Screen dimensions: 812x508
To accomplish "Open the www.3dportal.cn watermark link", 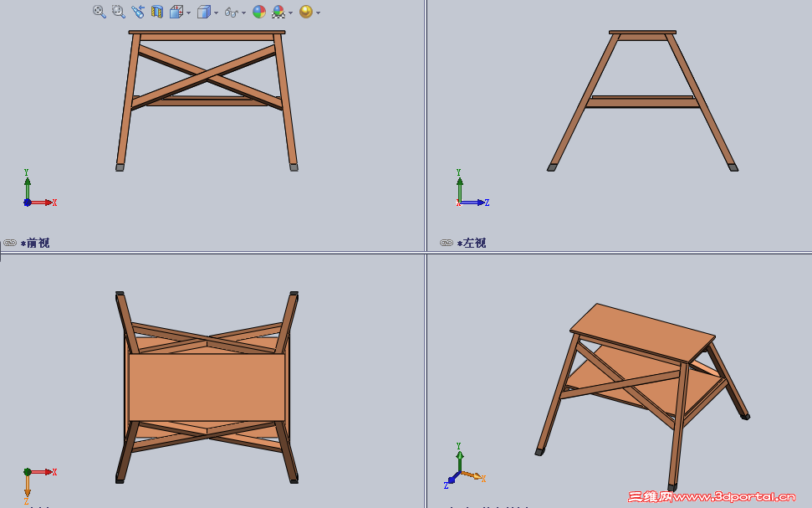I will tap(736, 494).
